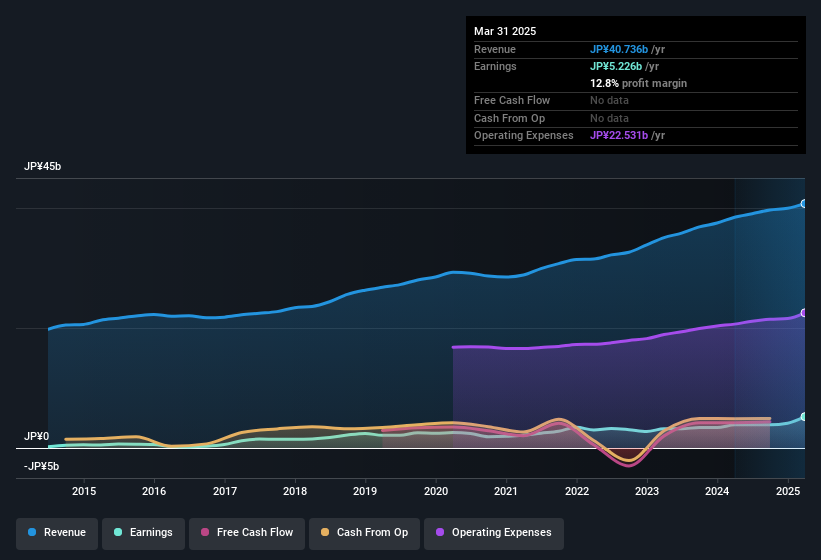This screenshot has width=821, height=560.
Task: Toggle the Earnings legend series
Action: tap(143, 533)
